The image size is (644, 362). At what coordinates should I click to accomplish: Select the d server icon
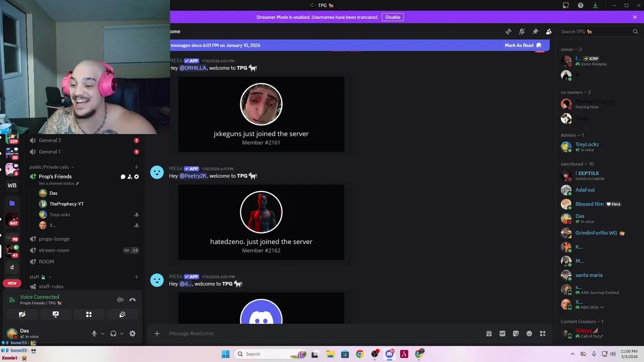[x=12, y=267]
